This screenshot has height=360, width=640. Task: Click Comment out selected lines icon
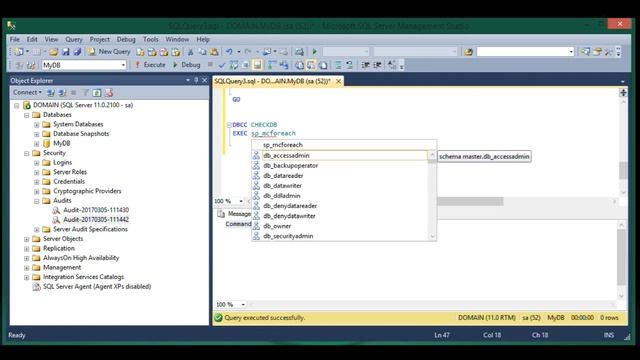pos(338,65)
